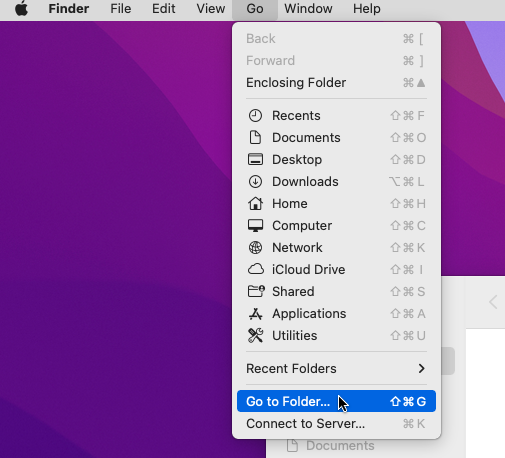Open the Edit menu
Viewport: 505px width, 458px height.
pyautogui.click(x=163, y=8)
